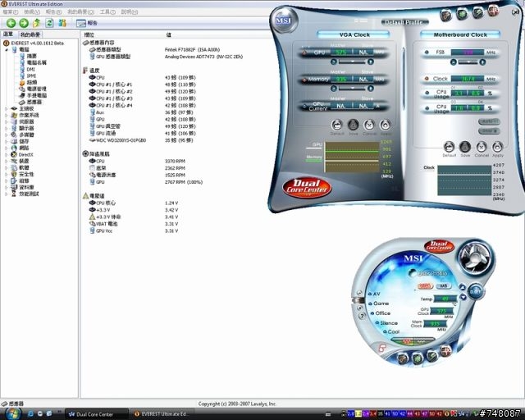Select the Cool profile mode

pyautogui.click(x=391, y=331)
